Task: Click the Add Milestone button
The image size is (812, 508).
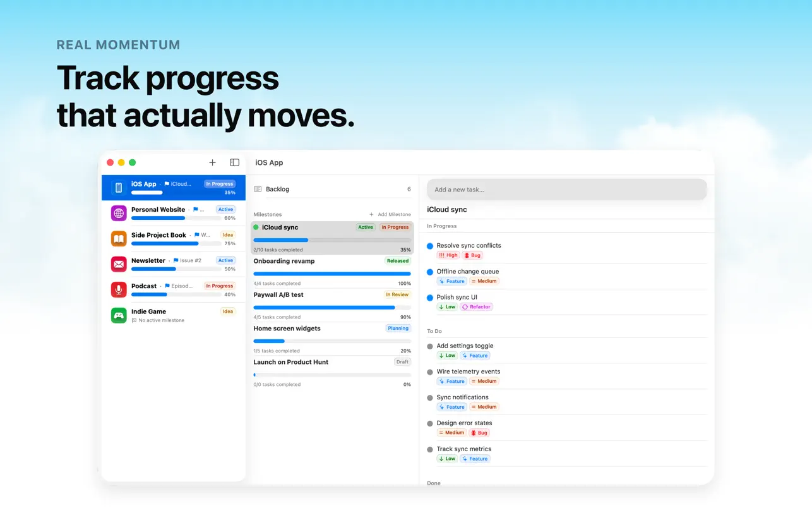Action: pyautogui.click(x=390, y=214)
